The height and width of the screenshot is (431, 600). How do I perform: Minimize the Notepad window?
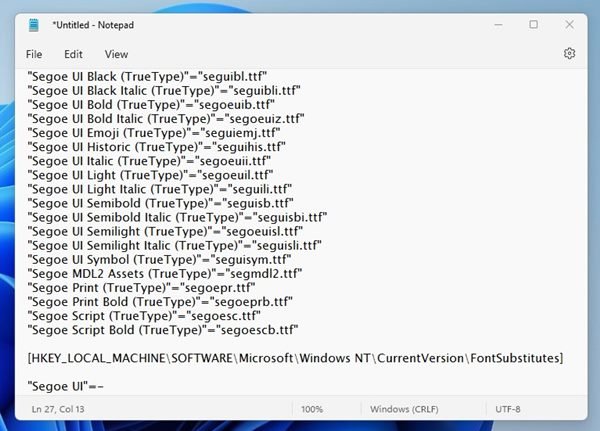(x=498, y=25)
